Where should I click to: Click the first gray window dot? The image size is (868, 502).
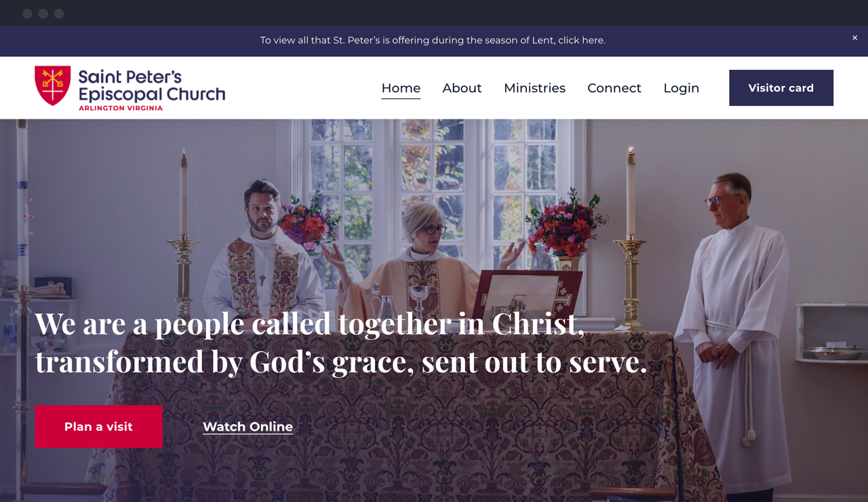tap(27, 14)
